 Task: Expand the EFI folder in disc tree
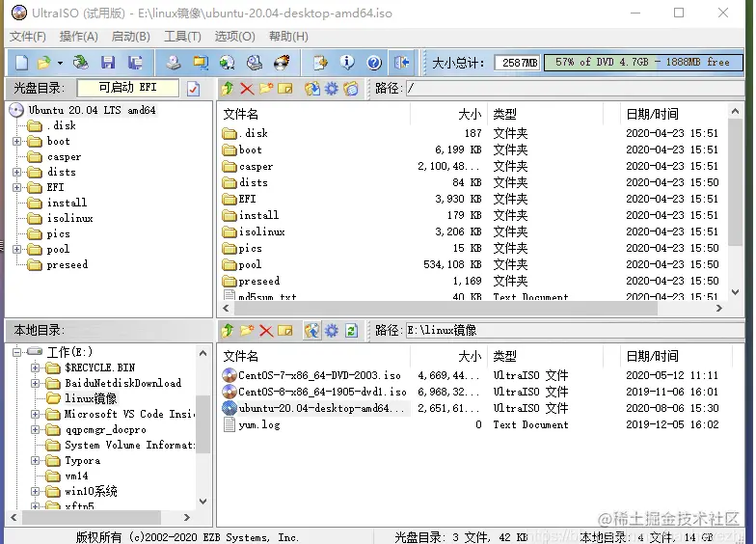(x=17, y=187)
